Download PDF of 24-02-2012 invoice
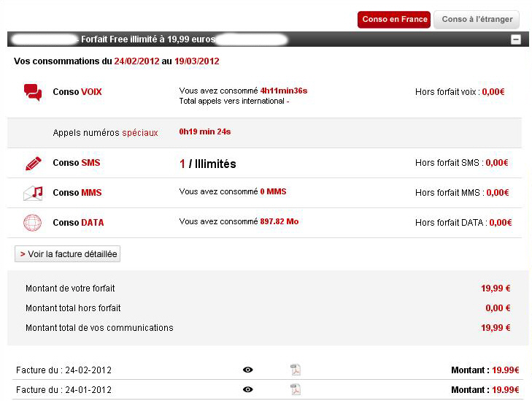 click(x=296, y=370)
